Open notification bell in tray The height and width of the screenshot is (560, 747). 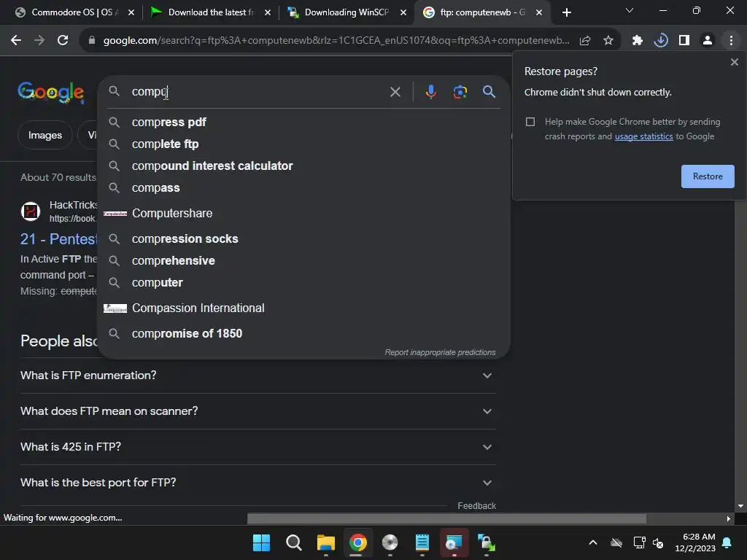click(727, 542)
